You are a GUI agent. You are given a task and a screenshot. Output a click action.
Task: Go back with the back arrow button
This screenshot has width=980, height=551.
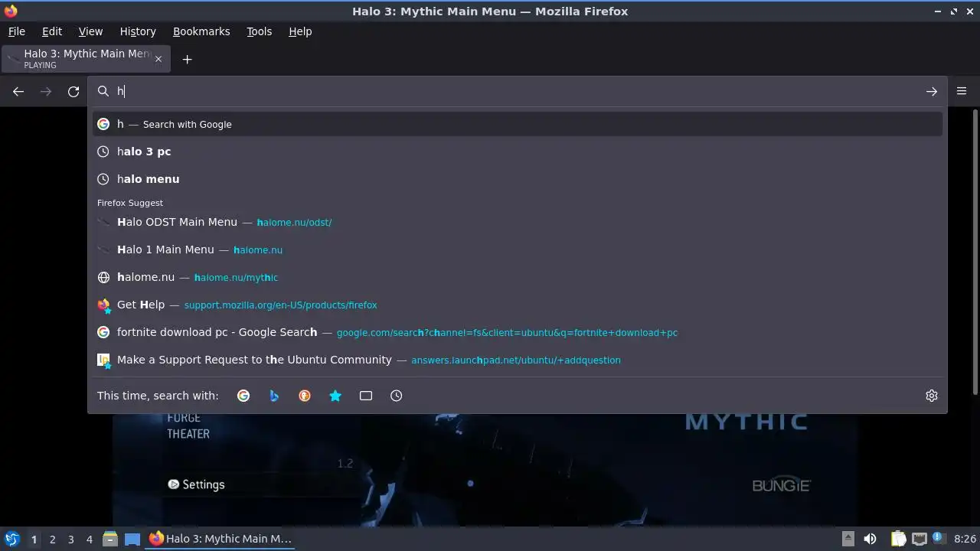pyautogui.click(x=18, y=92)
